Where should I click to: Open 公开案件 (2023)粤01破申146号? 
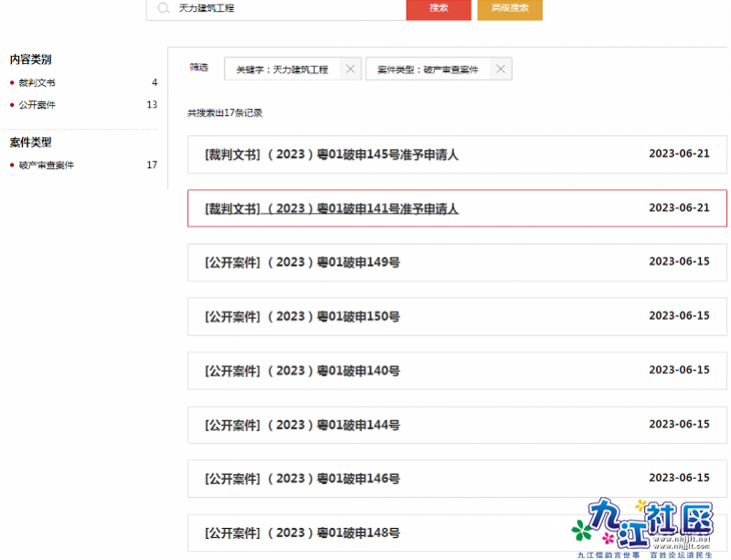302,479
